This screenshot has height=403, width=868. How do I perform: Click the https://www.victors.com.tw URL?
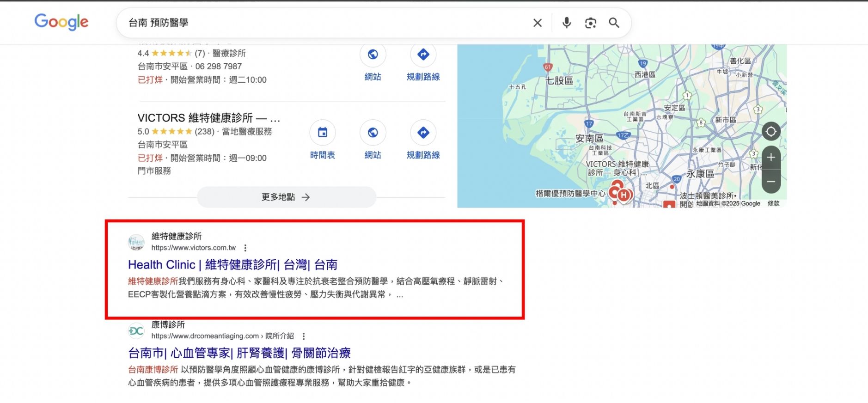pos(193,248)
